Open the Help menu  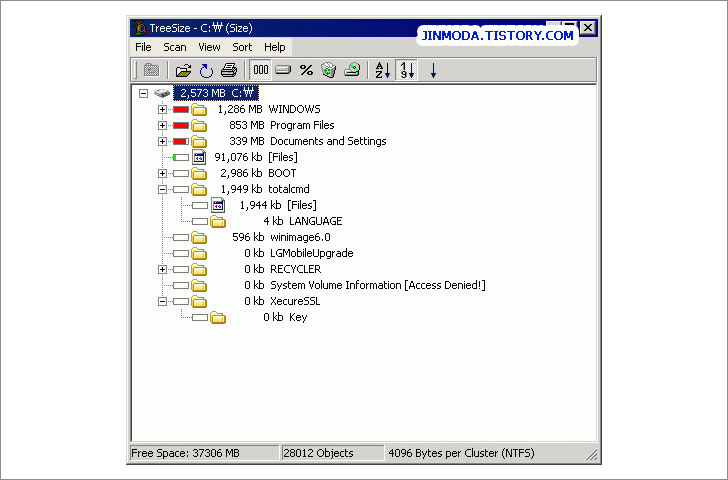[x=274, y=47]
